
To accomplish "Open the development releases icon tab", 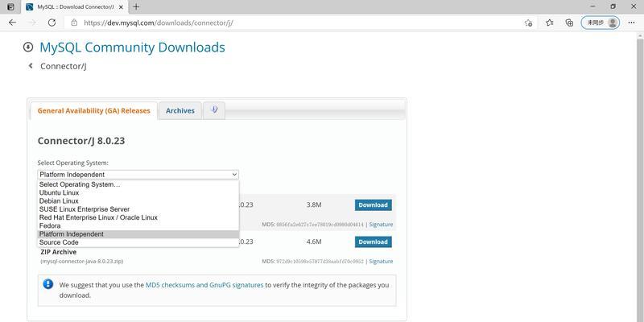I will [x=214, y=110].
